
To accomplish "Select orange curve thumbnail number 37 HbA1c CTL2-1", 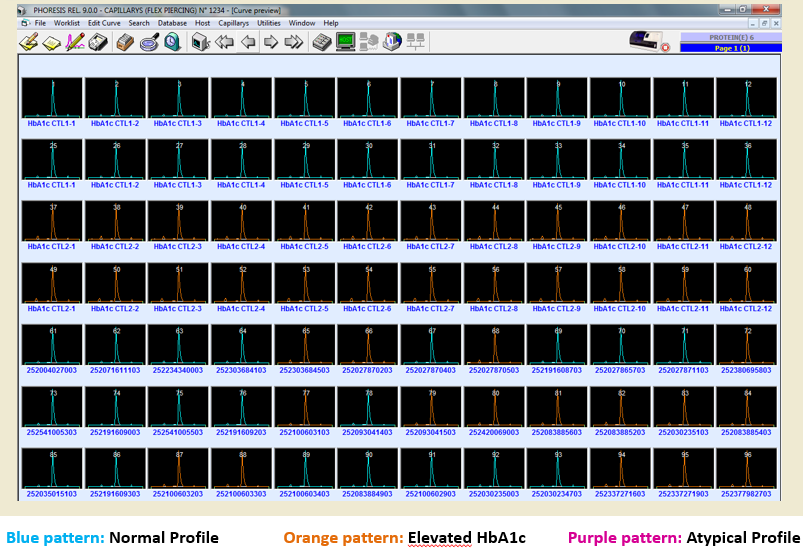I will pyautogui.click(x=53, y=221).
